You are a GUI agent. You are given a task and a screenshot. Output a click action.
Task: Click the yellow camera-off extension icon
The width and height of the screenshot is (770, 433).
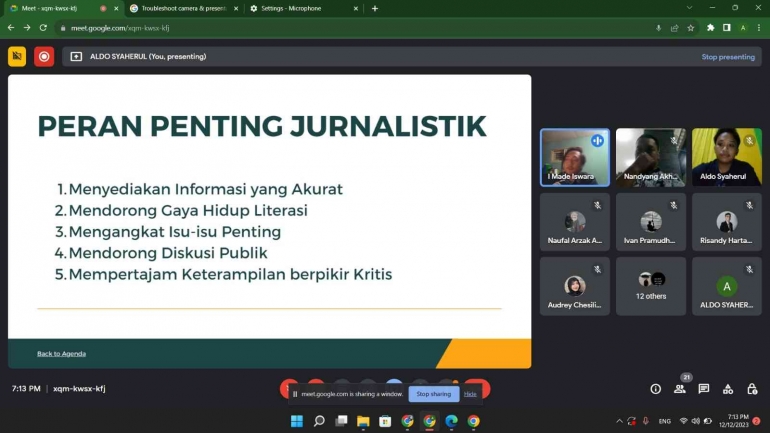coord(17,56)
